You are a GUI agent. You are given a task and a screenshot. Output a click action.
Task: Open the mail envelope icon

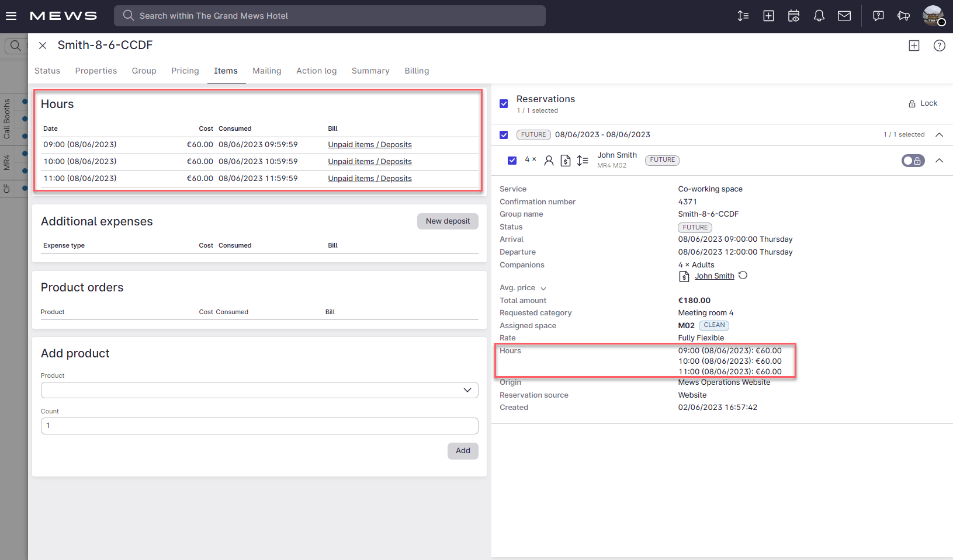[844, 16]
